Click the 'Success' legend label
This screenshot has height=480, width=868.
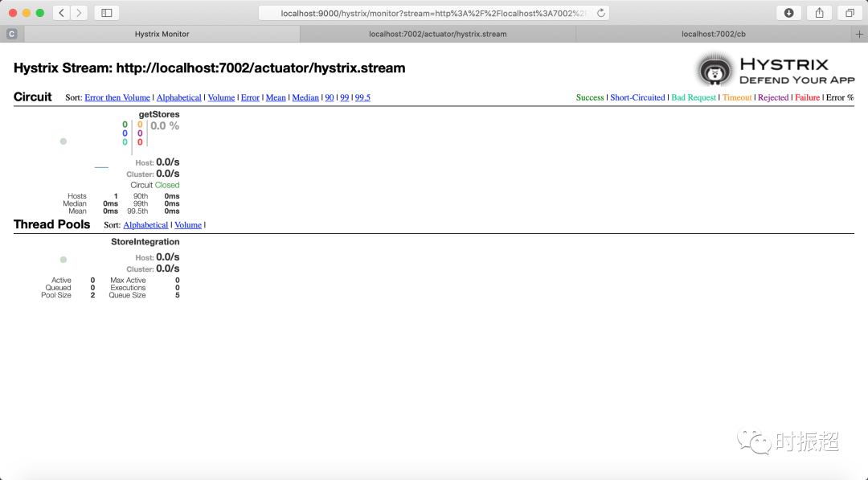pyautogui.click(x=590, y=97)
